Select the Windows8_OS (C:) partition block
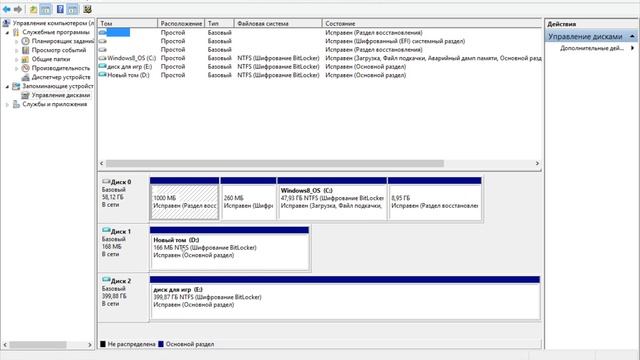 (x=332, y=199)
